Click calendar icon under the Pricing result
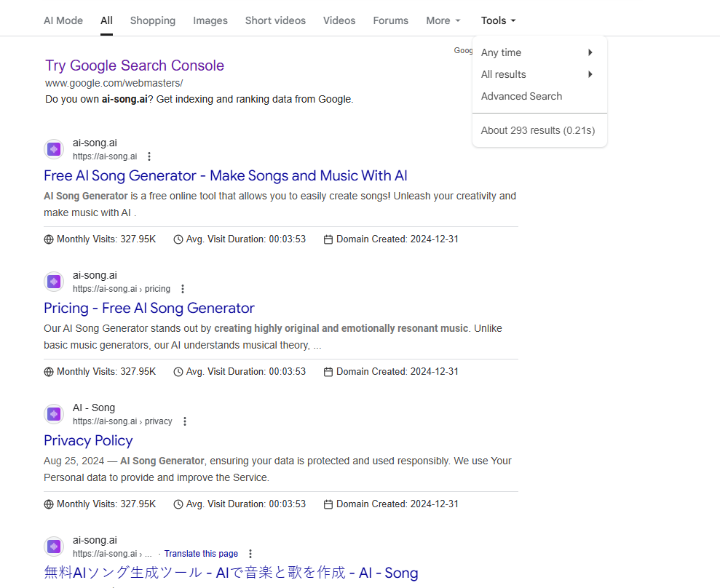The height and width of the screenshot is (588, 720). pyautogui.click(x=328, y=372)
